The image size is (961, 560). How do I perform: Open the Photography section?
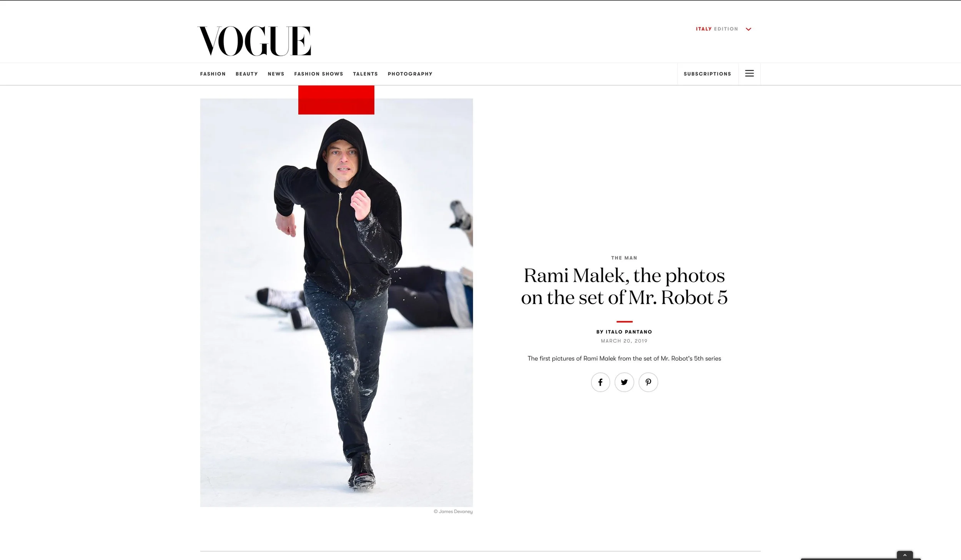click(x=410, y=74)
